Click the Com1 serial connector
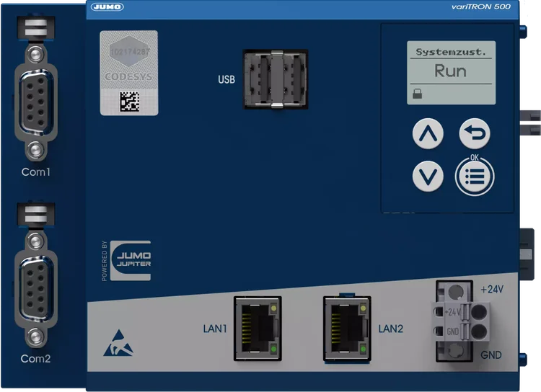The width and height of the screenshot is (541, 392). pos(35,102)
